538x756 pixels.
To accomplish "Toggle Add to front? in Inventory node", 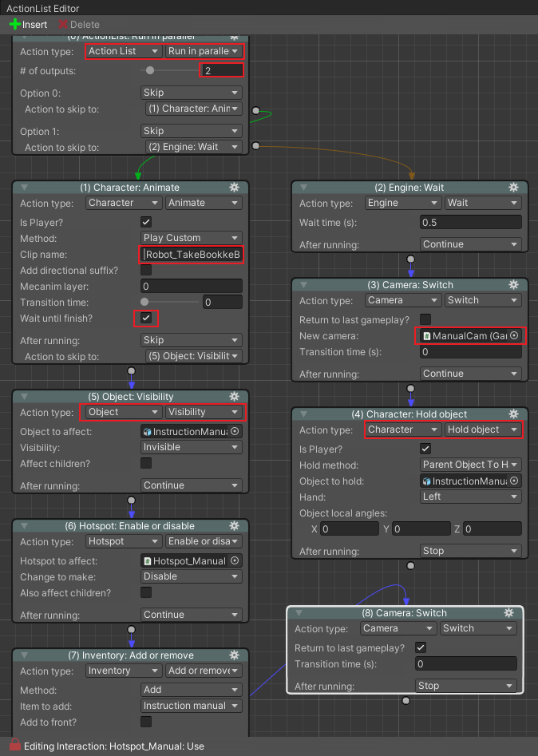I will click(146, 722).
